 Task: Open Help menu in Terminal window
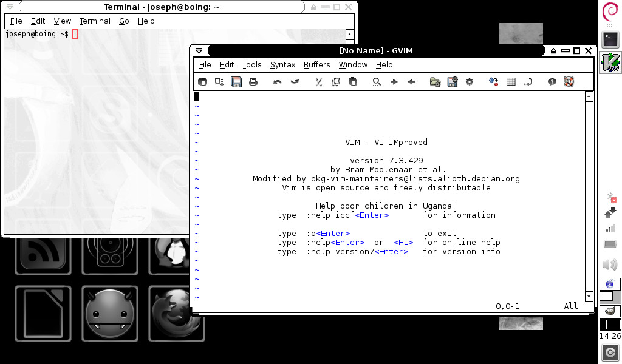[146, 21]
